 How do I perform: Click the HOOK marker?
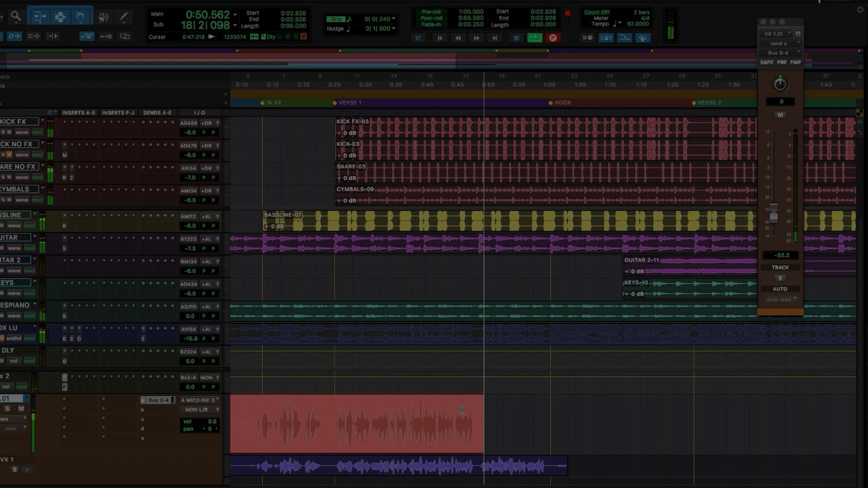560,102
